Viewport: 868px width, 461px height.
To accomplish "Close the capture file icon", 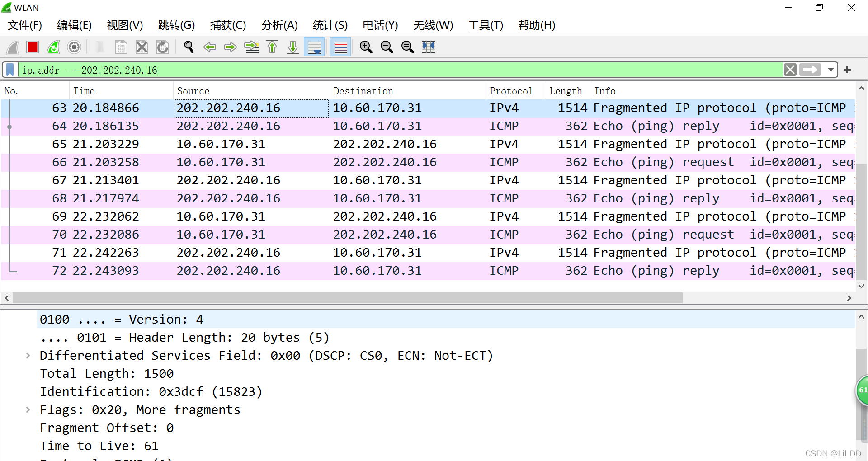I will 142,47.
